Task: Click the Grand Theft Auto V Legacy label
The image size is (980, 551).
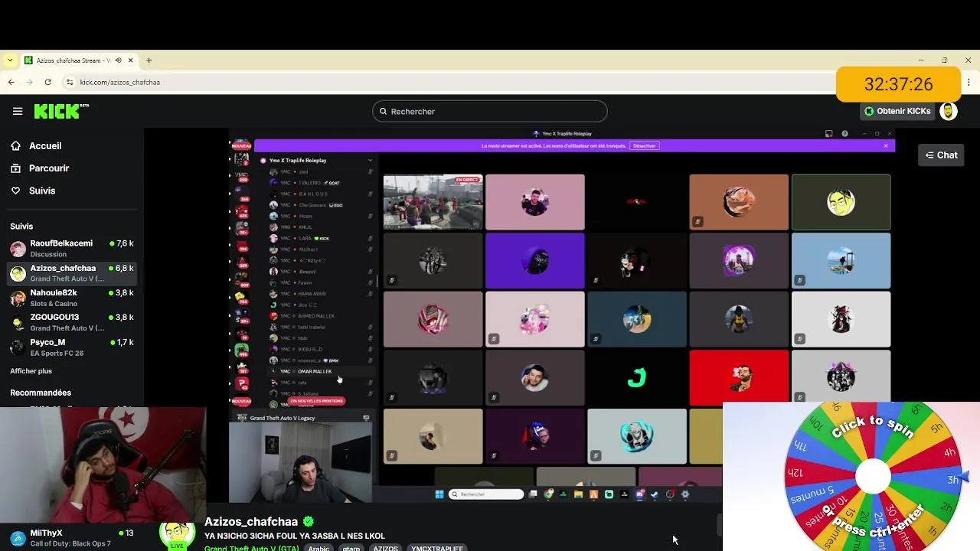Action: click(x=282, y=418)
